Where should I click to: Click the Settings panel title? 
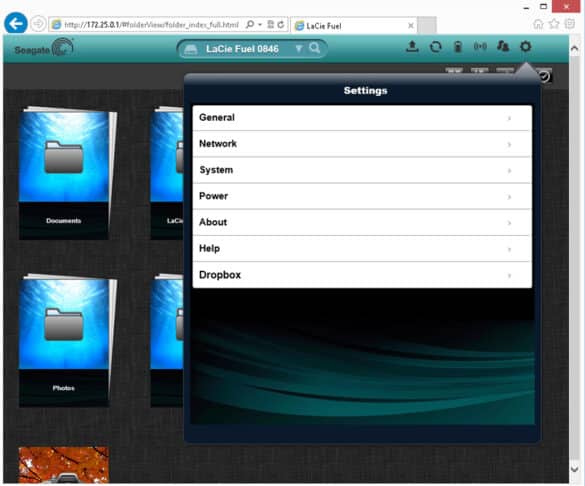click(x=365, y=91)
